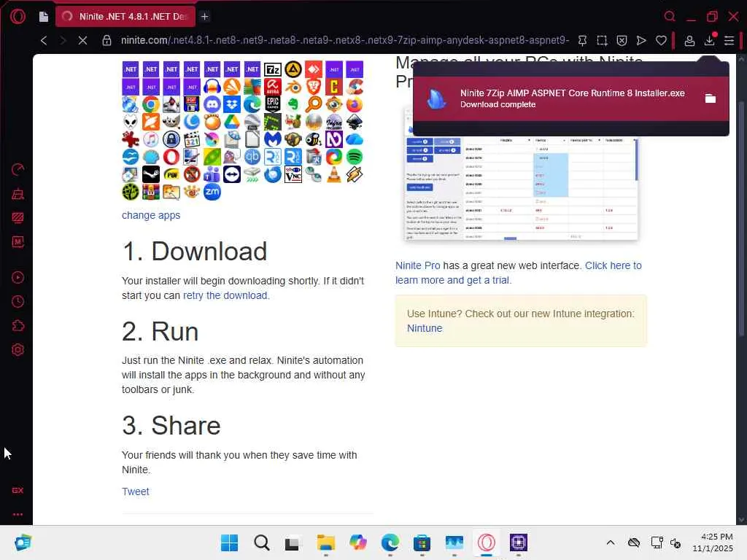Click the ninite.com address bar URL
The image size is (747, 560).
coord(345,41)
